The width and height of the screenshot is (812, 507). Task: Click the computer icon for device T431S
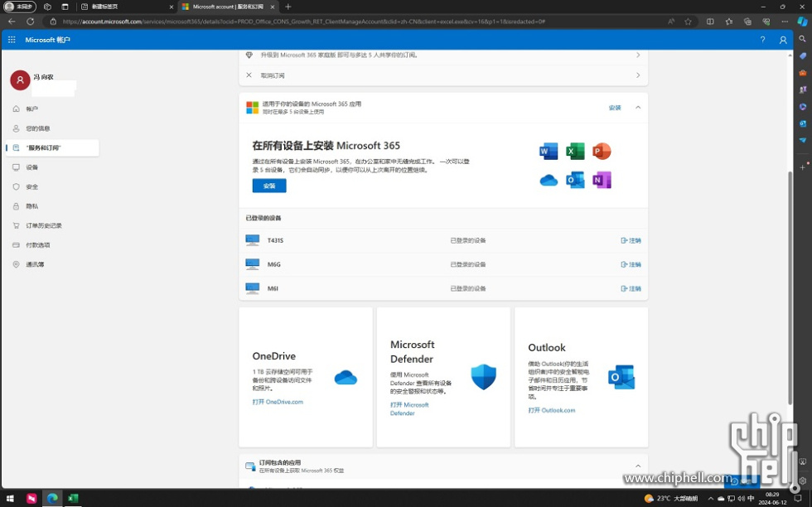point(252,240)
